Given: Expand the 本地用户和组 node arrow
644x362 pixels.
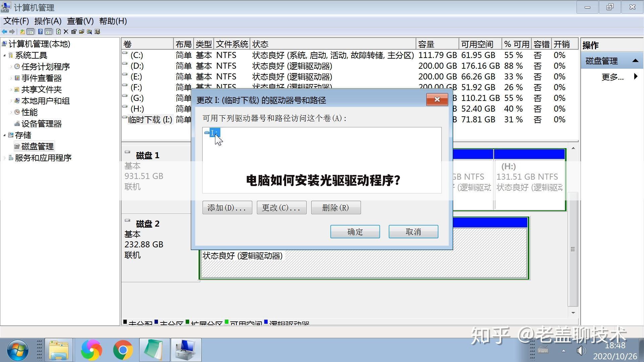Looking at the screenshot, I should coord(11,101).
